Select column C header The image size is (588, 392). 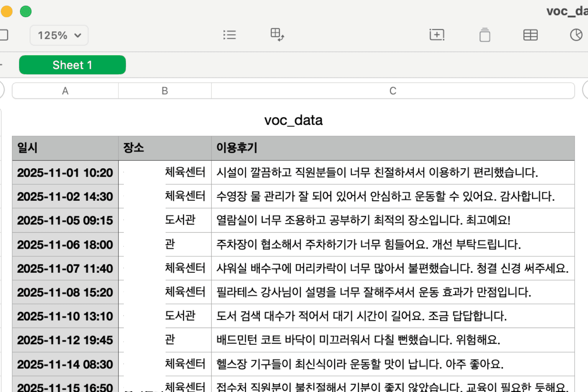coord(393,91)
